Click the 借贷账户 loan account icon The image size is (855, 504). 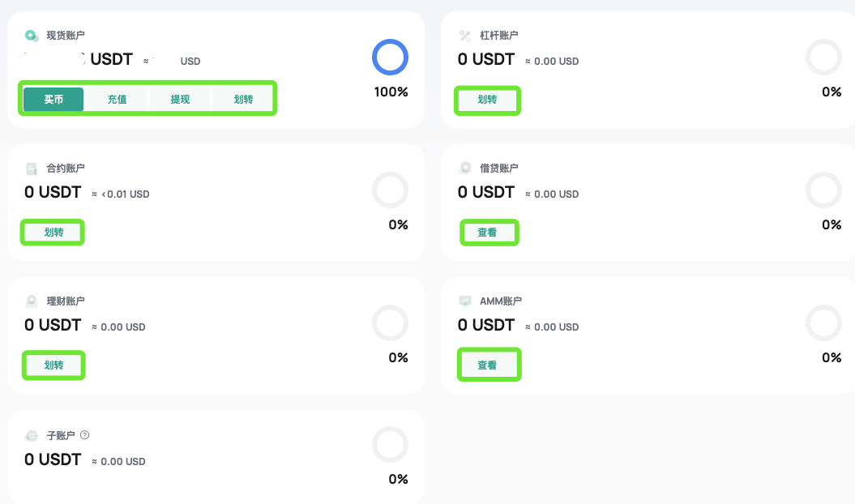coord(465,168)
